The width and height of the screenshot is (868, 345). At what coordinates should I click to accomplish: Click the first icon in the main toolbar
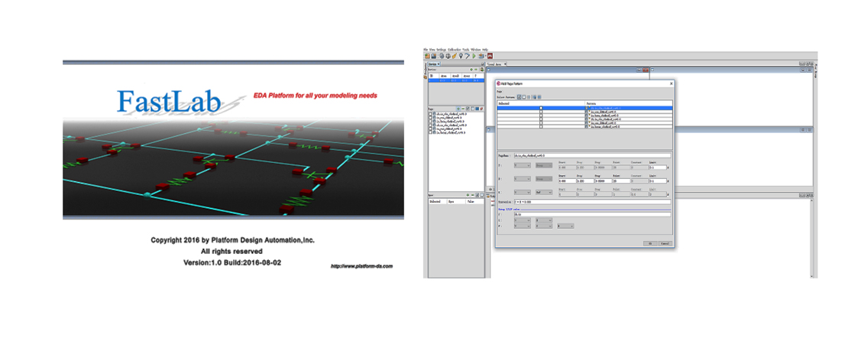click(x=426, y=56)
